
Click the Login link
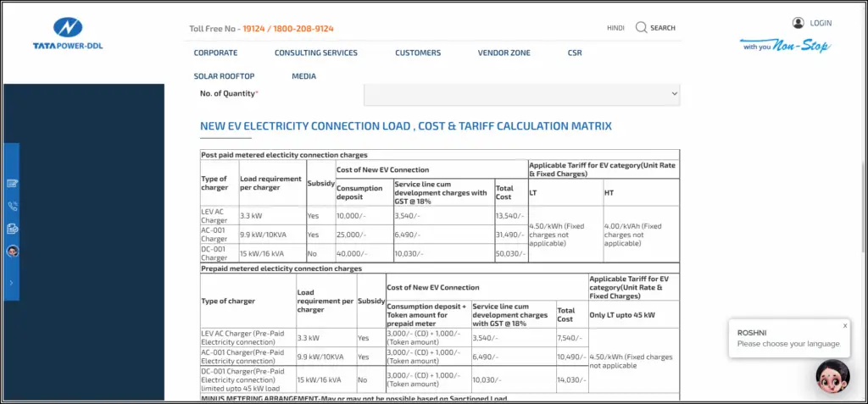(x=821, y=23)
